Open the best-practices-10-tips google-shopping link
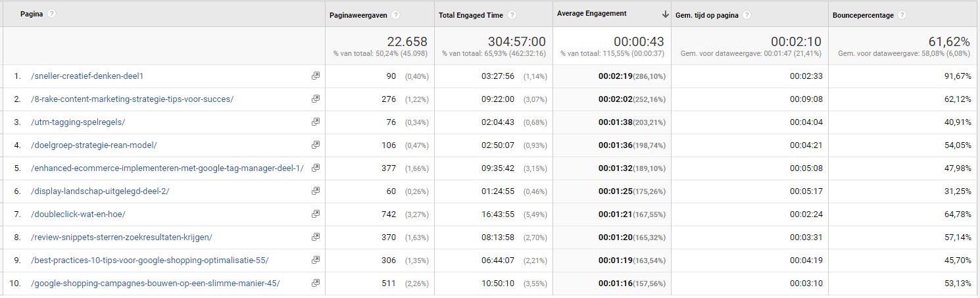The height and width of the screenshot is (298, 980). click(150, 260)
